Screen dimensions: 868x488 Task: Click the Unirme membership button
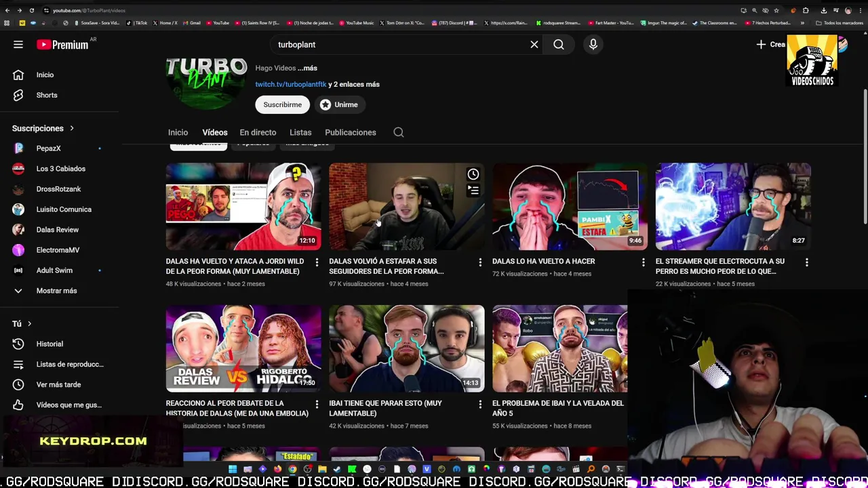(339, 104)
